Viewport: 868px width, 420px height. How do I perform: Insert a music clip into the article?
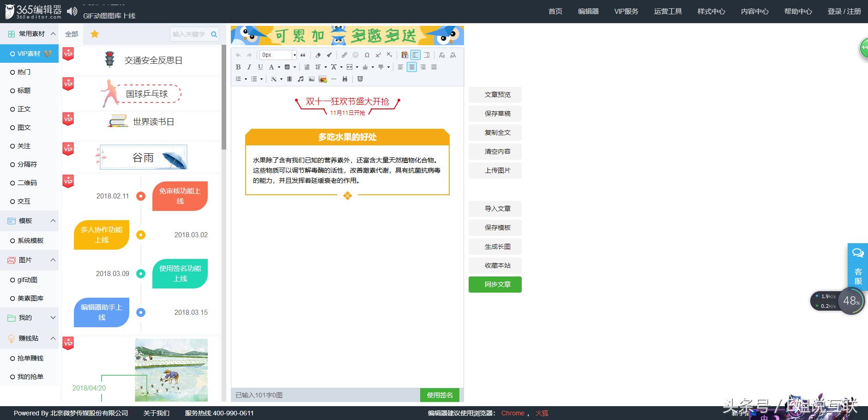click(x=301, y=79)
